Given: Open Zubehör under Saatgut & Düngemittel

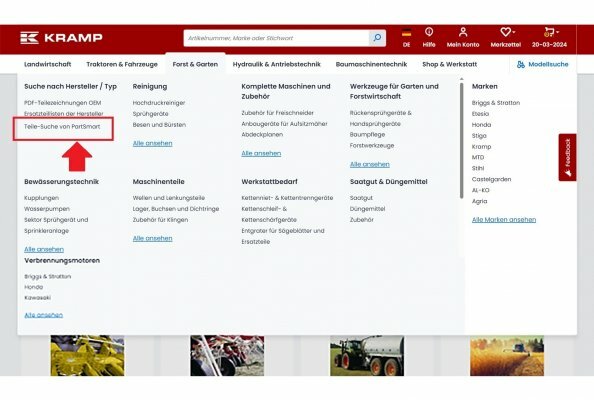Looking at the screenshot, I should (361, 220).
